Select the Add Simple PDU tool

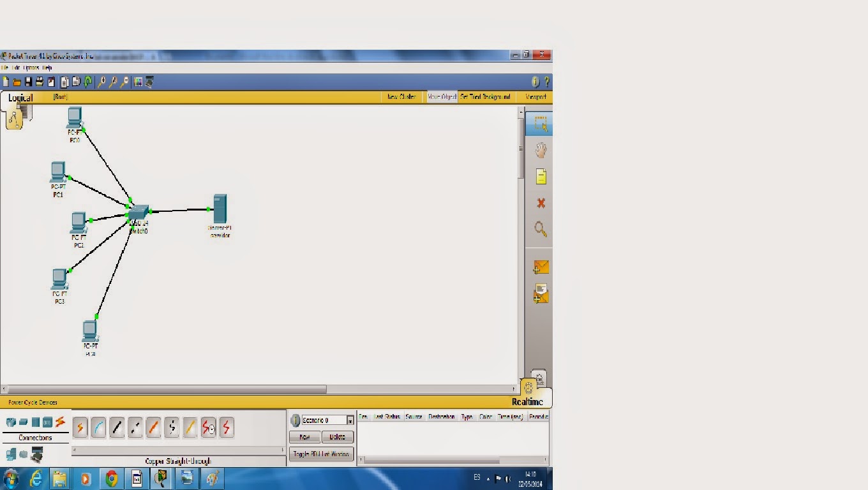539,268
